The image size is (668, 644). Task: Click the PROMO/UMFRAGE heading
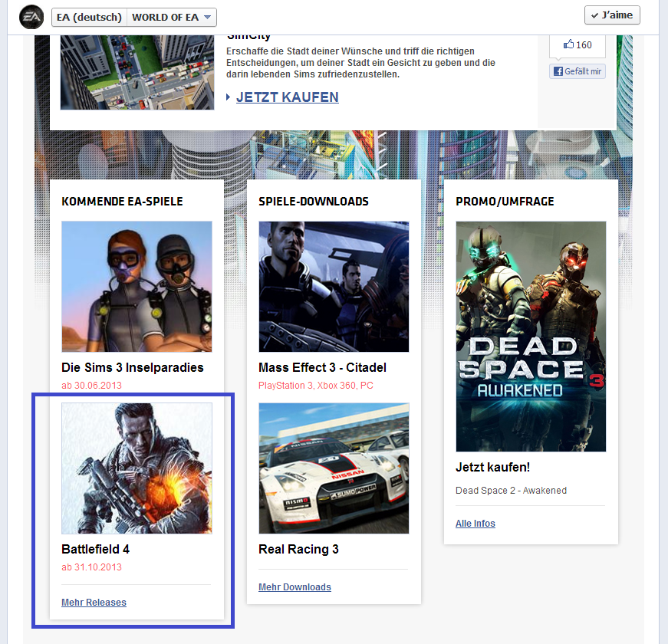coord(505,202)
